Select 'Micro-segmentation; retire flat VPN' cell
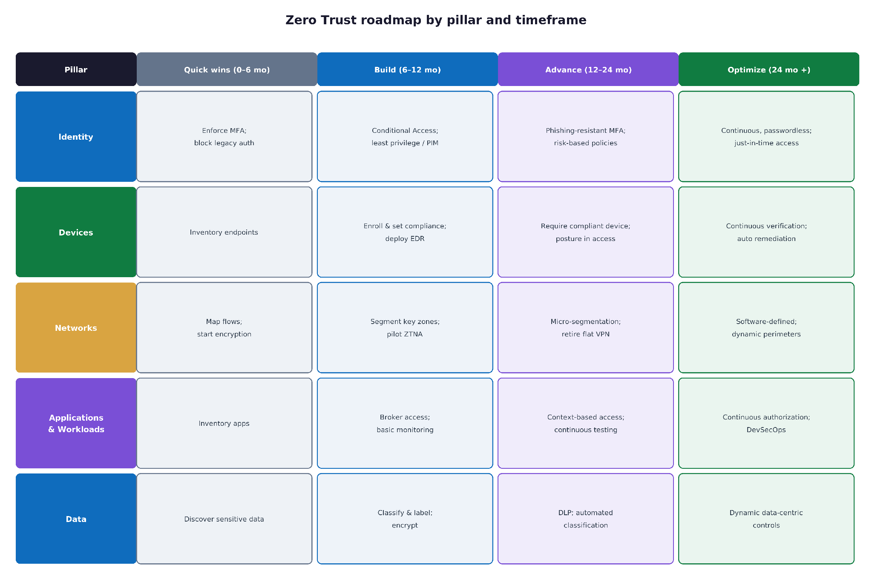Image resolution: width=872 pixels, height=588 pixels. (585, 328)
